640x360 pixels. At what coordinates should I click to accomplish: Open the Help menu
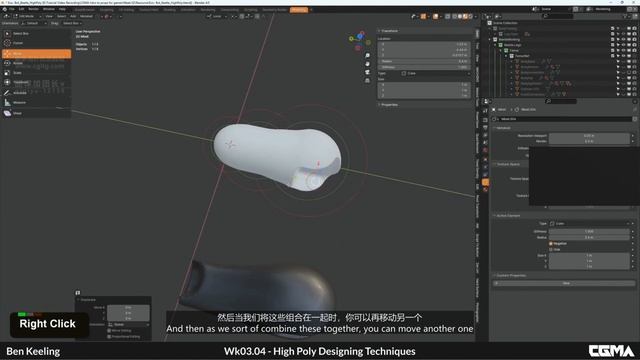[x=62, y=9]
